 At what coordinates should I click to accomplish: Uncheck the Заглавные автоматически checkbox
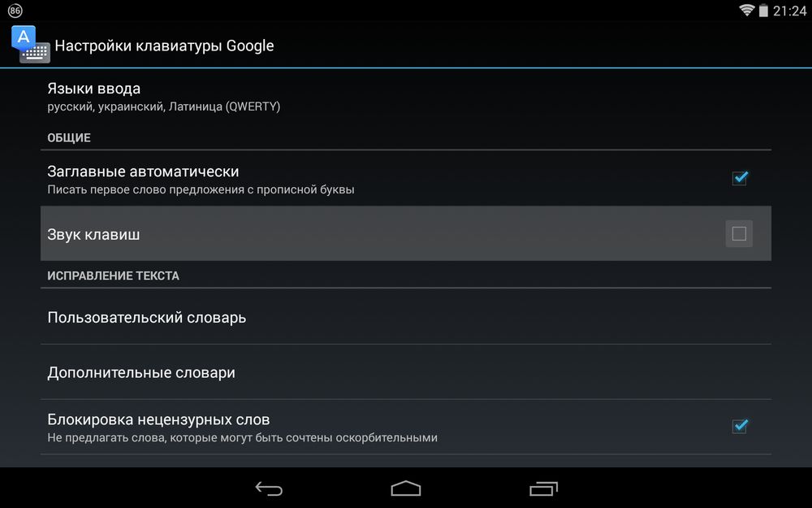(740, 178)
